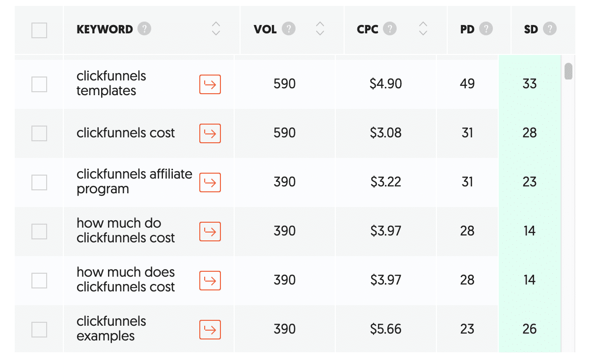Click the vertical scrollbar thumb
Image resolution: width=594 pixels, height=364 pixels.
pos(568,71)
